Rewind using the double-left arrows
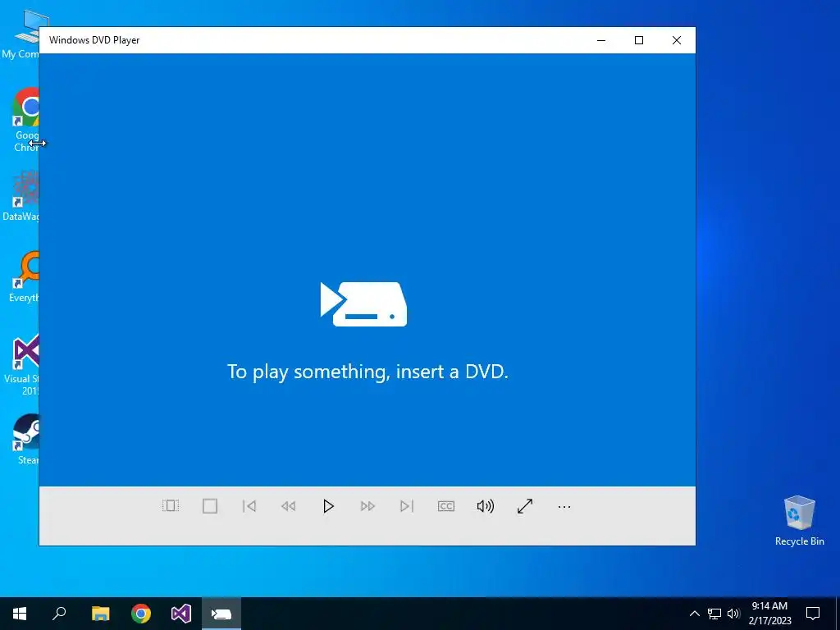 coord(288,505)
